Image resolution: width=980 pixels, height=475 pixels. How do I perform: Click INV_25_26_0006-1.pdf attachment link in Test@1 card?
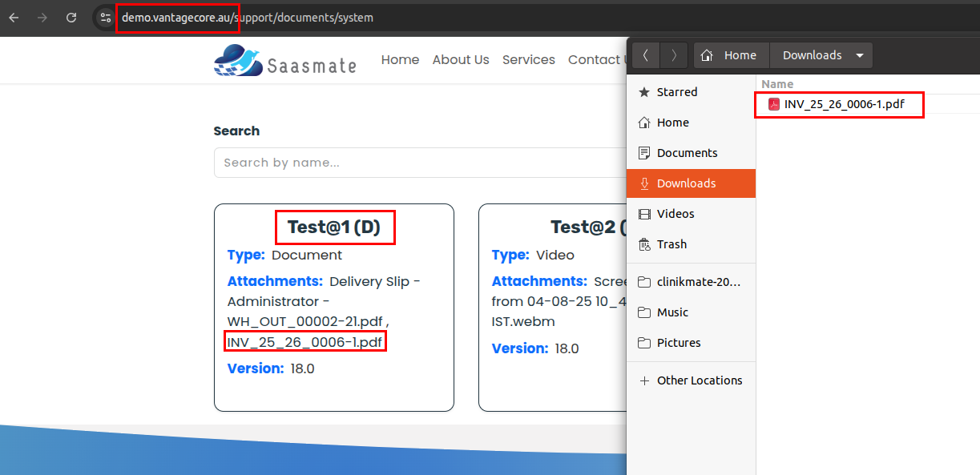pos(304,342)
